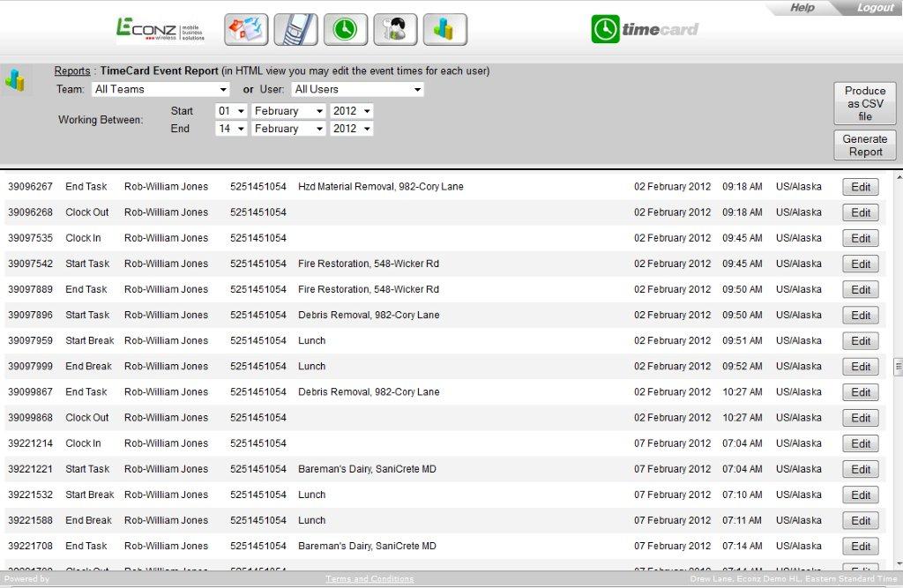The height and width of the screenshot is (588, 903).
Task: Open the Team dropdown showing All Teams
Action: click(160, 89)
